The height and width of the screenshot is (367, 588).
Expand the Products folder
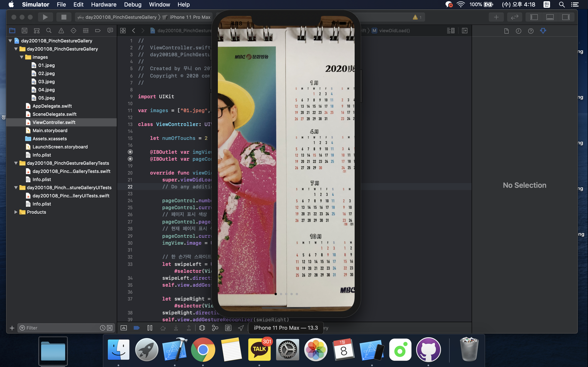coord(16,212)
